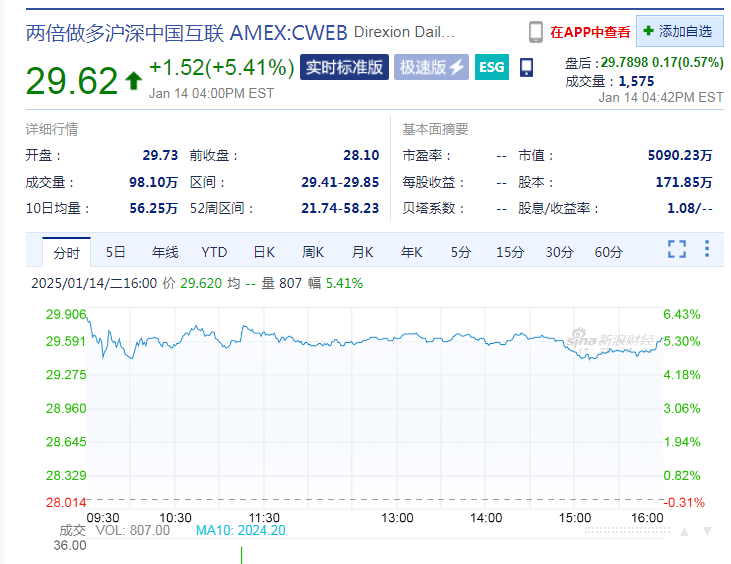The width and height of the screenshot is (731, 564).
Task: Click the change value +1.52(+5.41%)
Action: coord(221,68)
